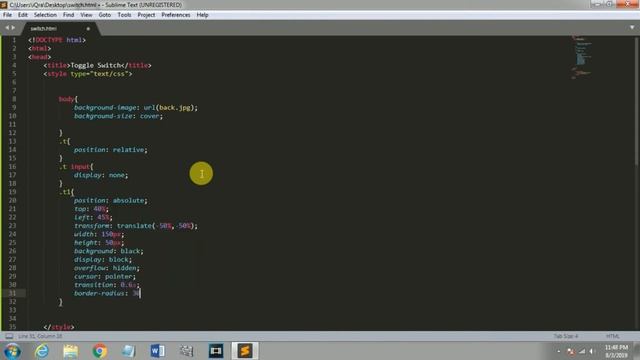The width and height of the screenshot is (640, 360).
Task: Click on 'position: relative' line
Action: coord(111,150)
